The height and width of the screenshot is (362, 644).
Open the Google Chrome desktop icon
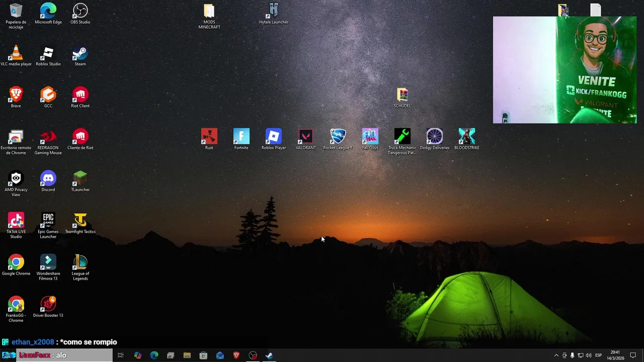pyautogui.click(x=16, y=265)
